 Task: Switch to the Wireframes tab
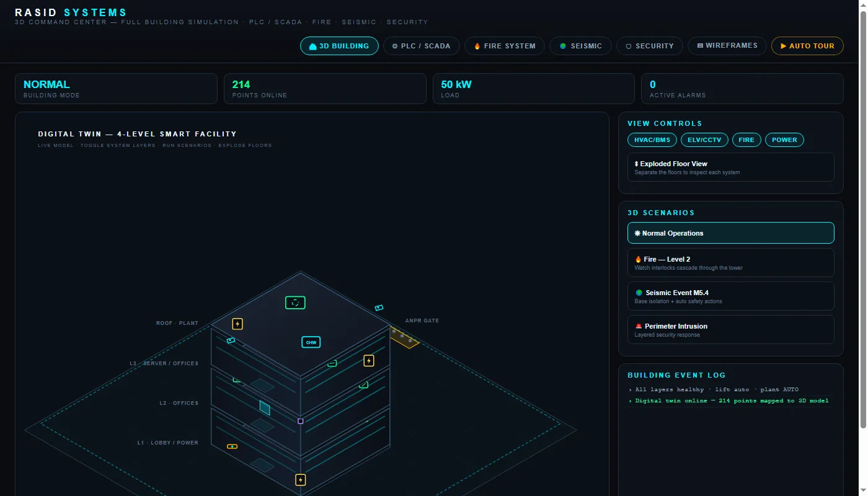coord(727,46)
